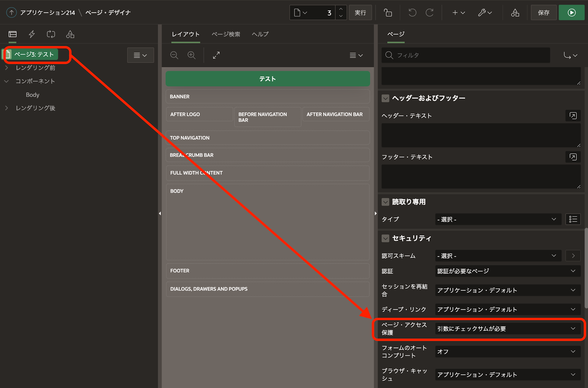Switch to the ヘルプ tab

click(260, 34)
